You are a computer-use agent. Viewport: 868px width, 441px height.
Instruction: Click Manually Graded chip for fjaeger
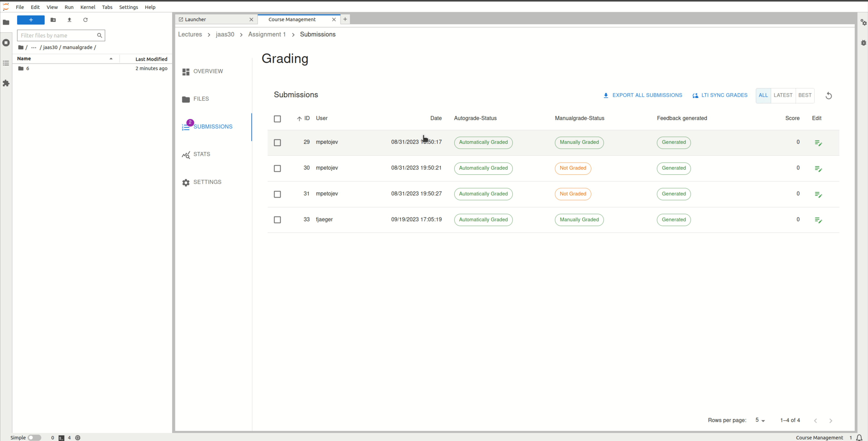pos(579,220)
